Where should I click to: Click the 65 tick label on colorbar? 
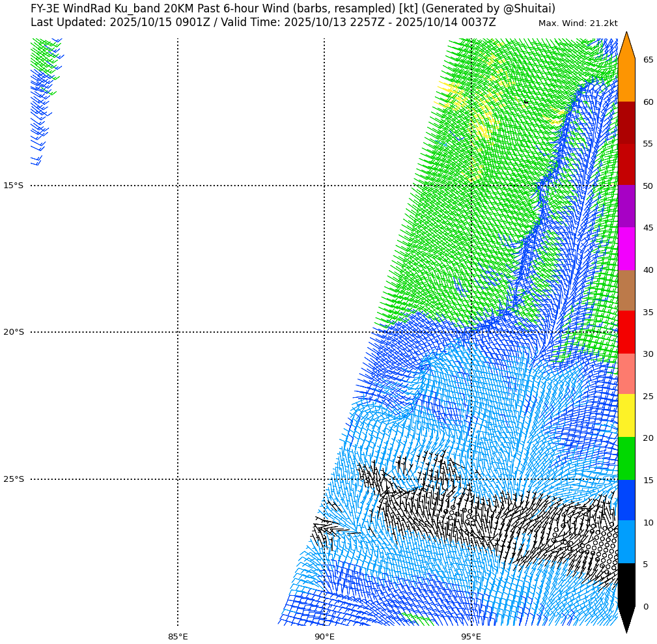(x=648, y=60)
